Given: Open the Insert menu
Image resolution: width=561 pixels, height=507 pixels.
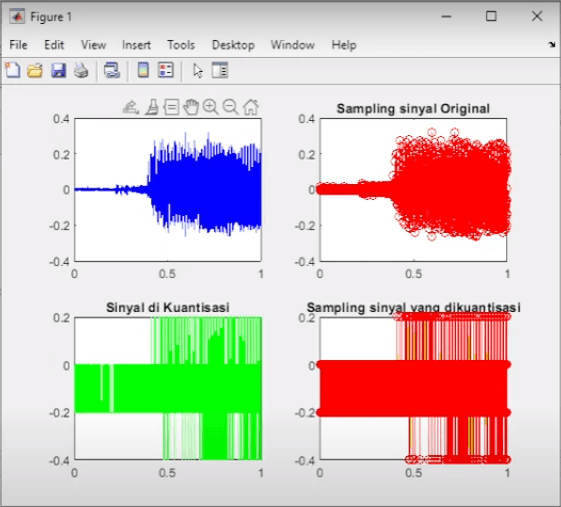Looking at the screenshot, I should pos(136,45).
